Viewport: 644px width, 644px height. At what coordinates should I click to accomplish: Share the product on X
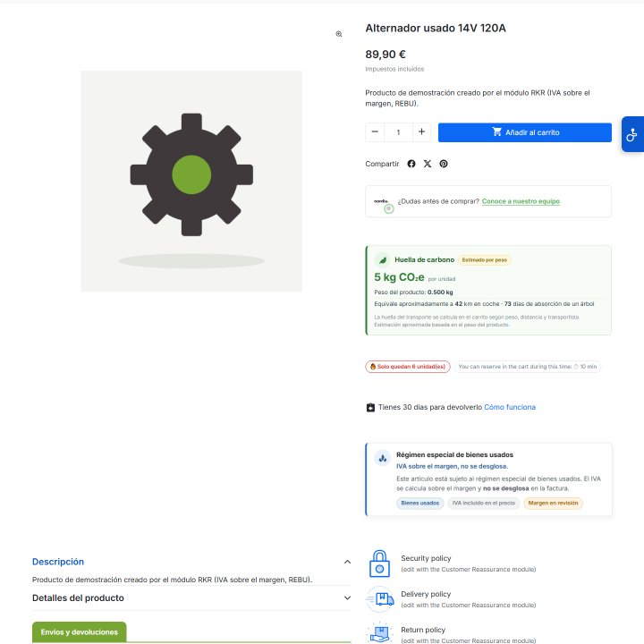[x=428, y=164]
